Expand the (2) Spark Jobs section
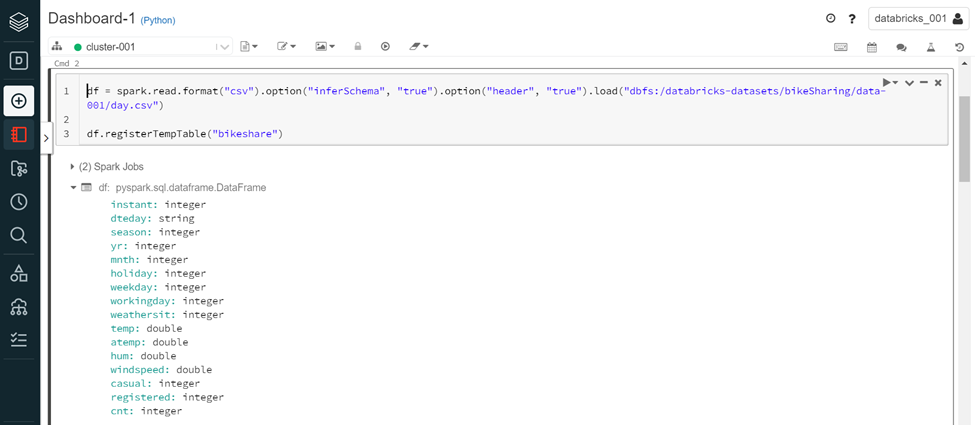 [108, 167]
